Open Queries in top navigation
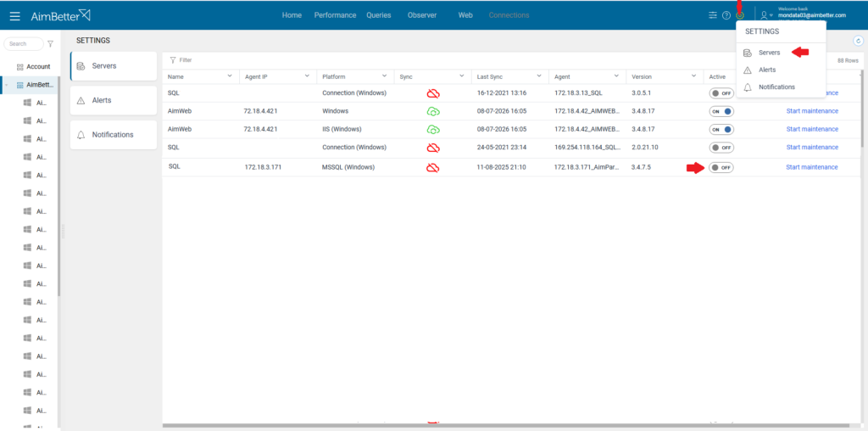This screenshot has width=868, height=431. pyautogui.click(x=379, y=15)
